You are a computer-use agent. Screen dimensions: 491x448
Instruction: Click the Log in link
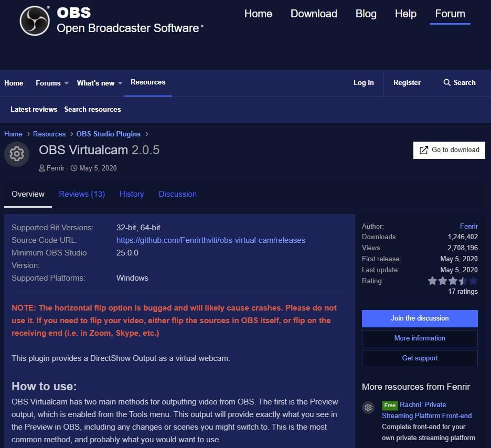coord(364,83)
